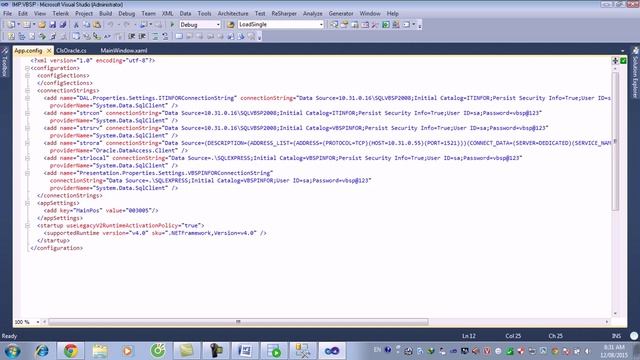Collapse the connectionStrings node

click(27, 91)
